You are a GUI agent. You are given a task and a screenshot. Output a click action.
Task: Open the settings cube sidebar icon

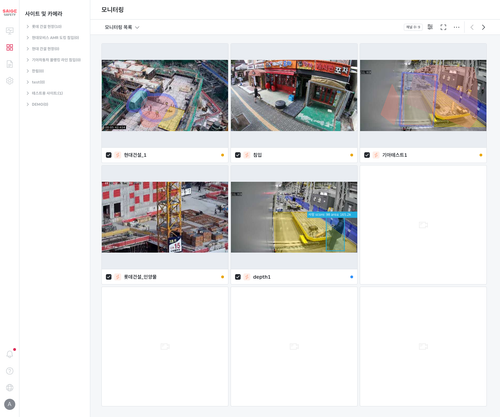10,81
